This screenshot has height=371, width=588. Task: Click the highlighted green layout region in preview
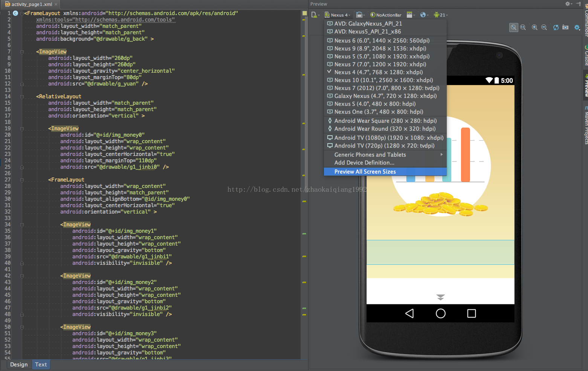coord(440,252)
